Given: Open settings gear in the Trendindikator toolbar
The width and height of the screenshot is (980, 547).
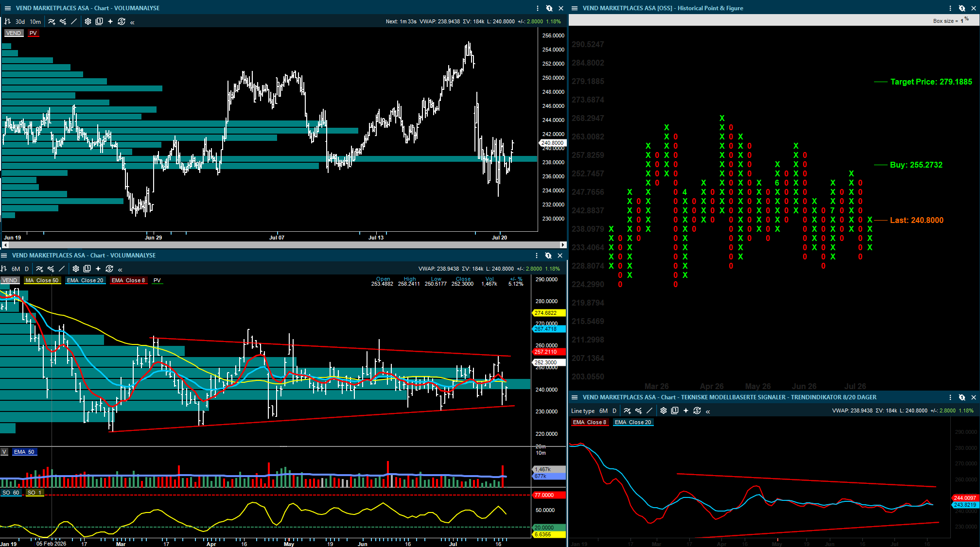Looking at the screenshot, I should 664,411.
